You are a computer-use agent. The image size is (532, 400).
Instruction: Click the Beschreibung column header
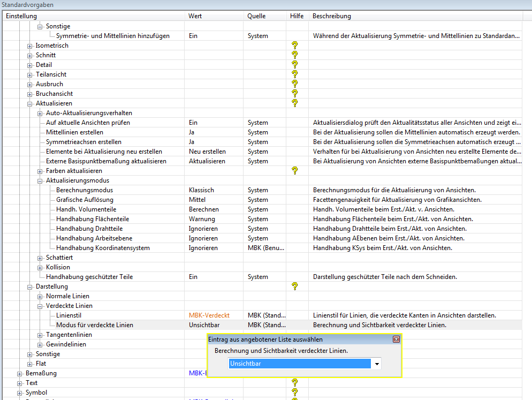click(x=416, y=16)
